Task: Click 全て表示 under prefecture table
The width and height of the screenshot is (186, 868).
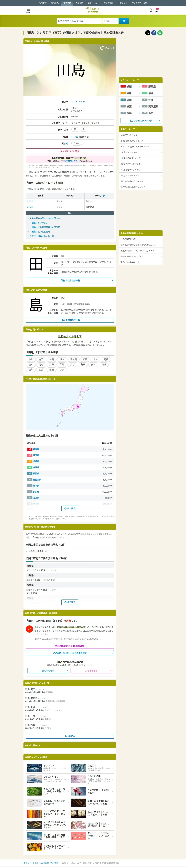Action: pos(70,509)
